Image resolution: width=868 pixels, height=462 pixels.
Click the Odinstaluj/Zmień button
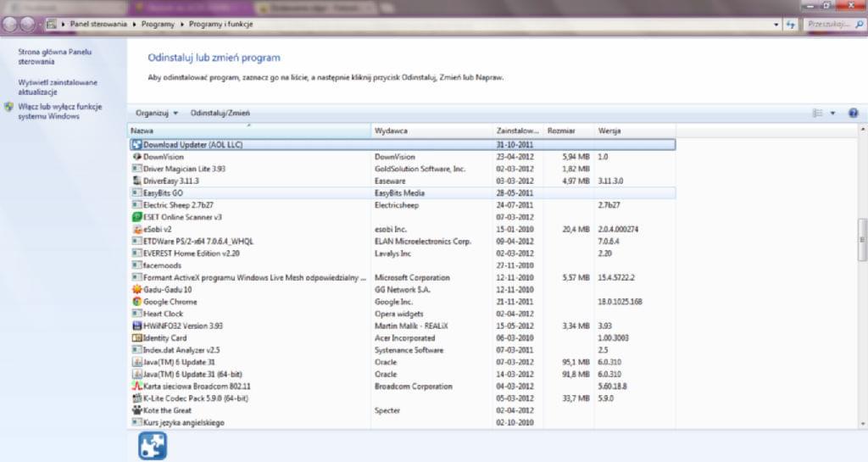pyautogui.click(x=220, y=113)
